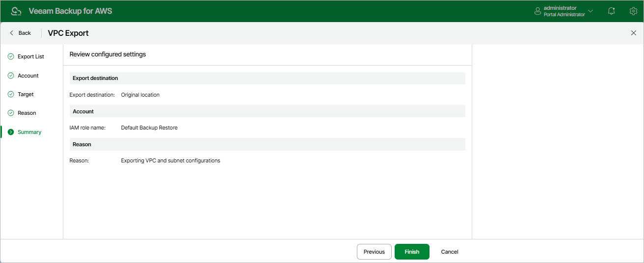Open the settings gear icon
This screenshot has height=263, width=644.
633,11
